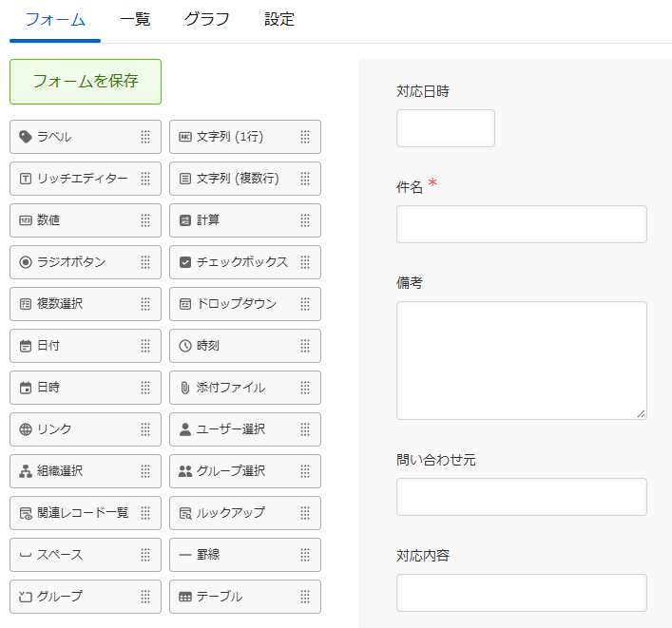The image size is (672, 628).
Task: Click the 添付ファイル paperclip icon
Action: pos(185,388)
